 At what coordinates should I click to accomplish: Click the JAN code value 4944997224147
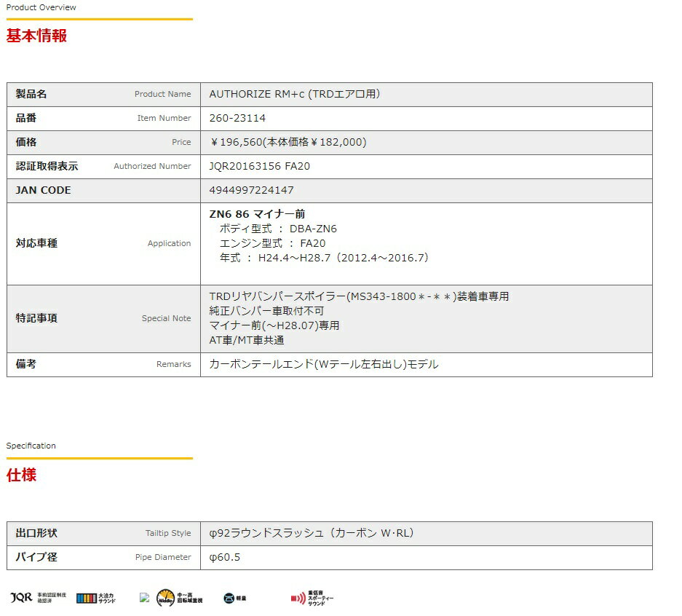coord(251,190)
